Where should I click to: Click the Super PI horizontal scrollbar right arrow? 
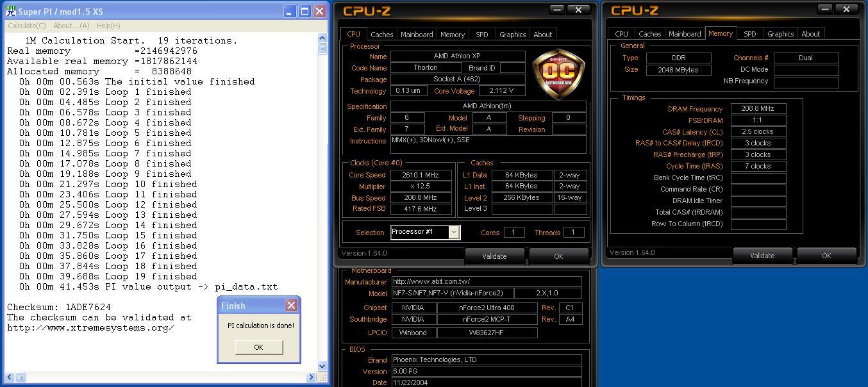coord(312,377)
